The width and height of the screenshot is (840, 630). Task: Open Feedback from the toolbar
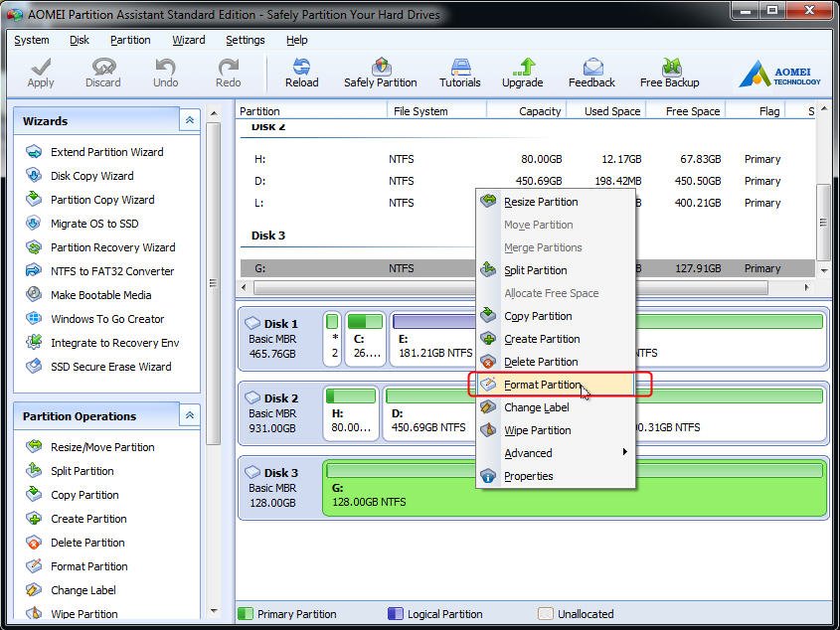point(591,73)
